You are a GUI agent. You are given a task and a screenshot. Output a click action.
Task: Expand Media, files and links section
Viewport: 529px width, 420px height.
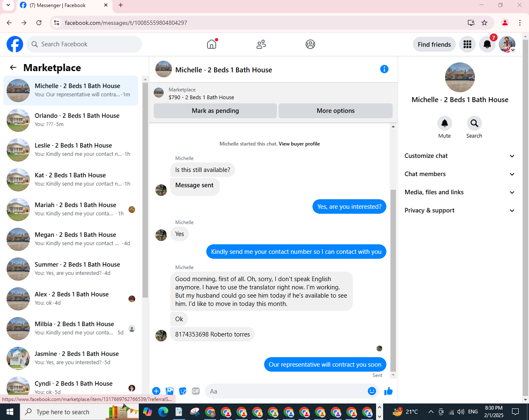coord(460,192)
